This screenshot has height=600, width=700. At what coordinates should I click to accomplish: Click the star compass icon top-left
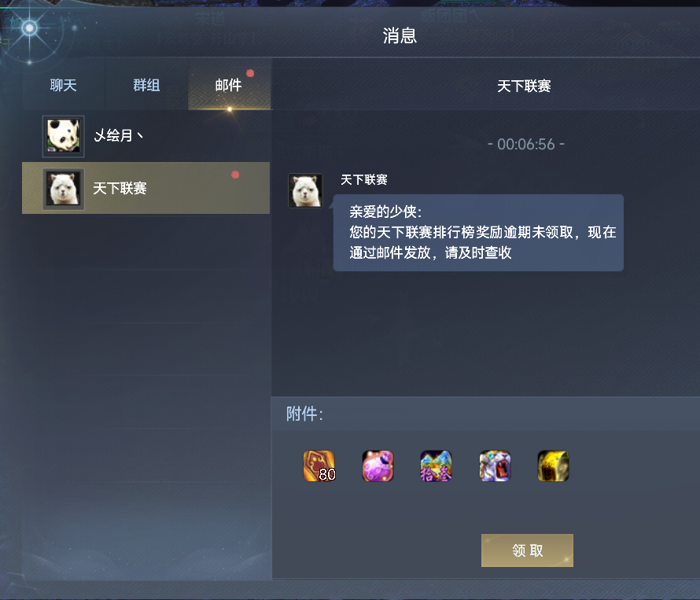tap(29, 28)
